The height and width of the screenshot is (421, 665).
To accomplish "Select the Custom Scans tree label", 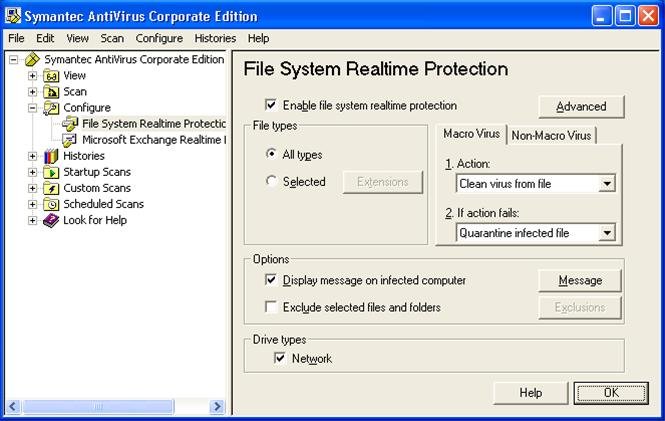I will point(97,188).
